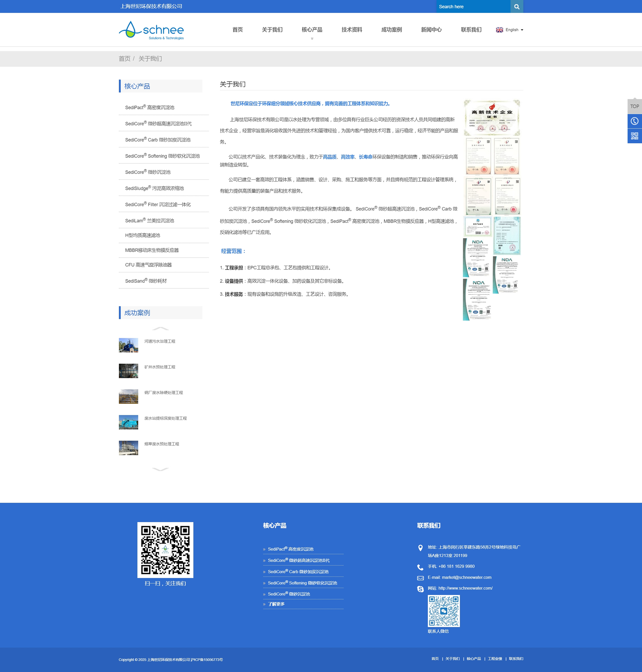
Task: Click the UK flag icon
Action: coord(499,30)
